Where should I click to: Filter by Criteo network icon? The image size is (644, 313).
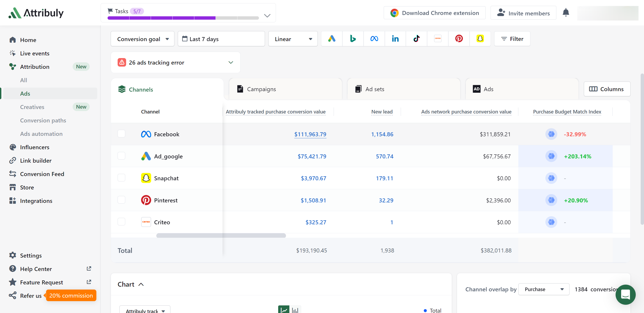(438, 39)
